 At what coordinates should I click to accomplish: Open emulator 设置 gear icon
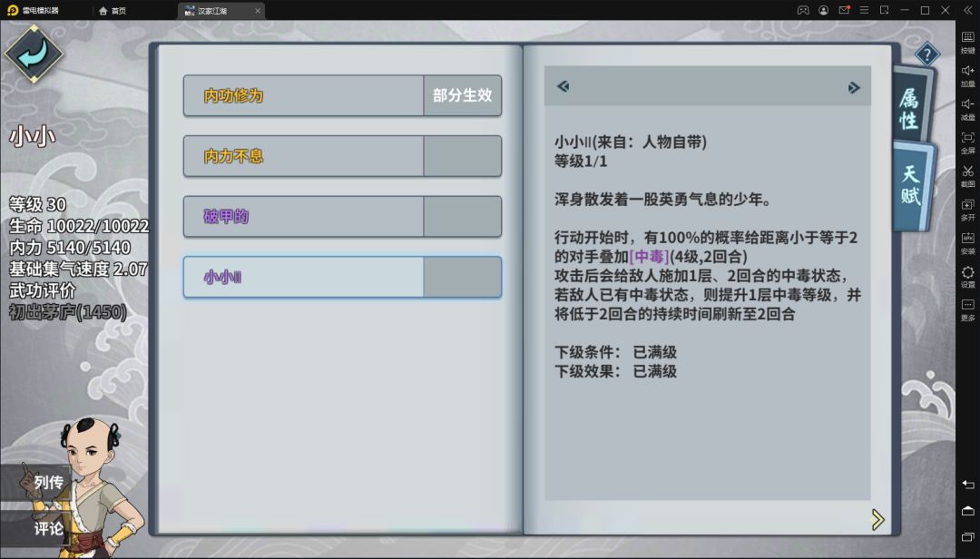pyautogui.click(x=967, y=277)
